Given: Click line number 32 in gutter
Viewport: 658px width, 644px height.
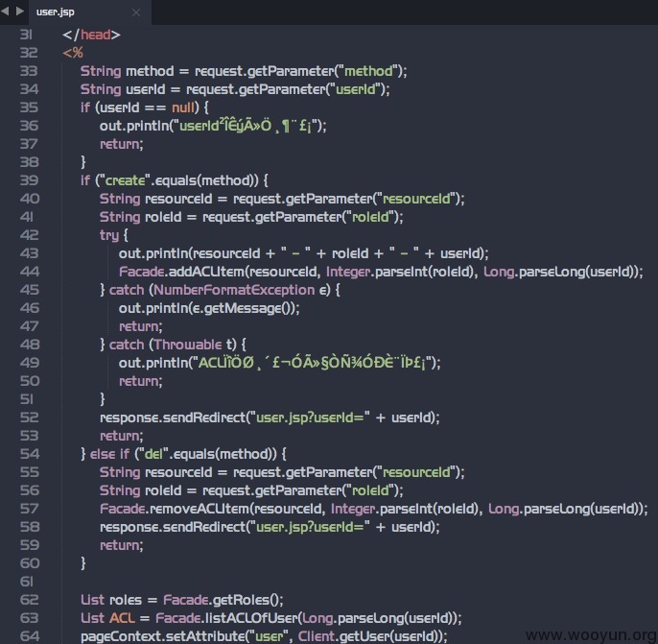Looking at the screenshot, I should click(x=29, y=53).
